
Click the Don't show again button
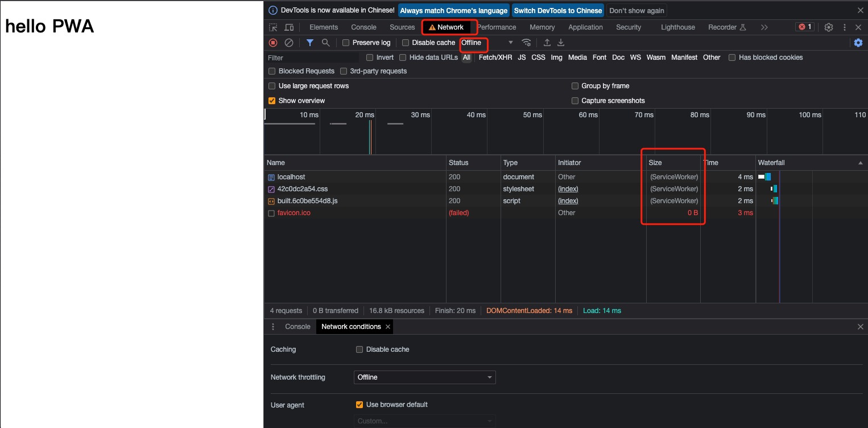636,11
